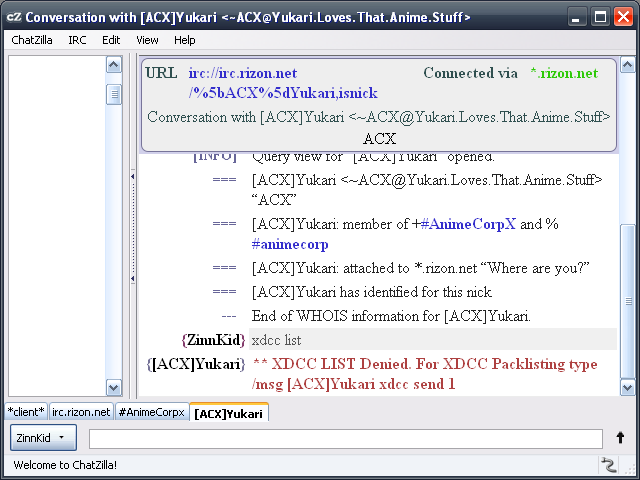The height and width of the screenshot is (480, 640).
Task: Open the Help menu
Action: pyautogui.click(x=184, y=40)
